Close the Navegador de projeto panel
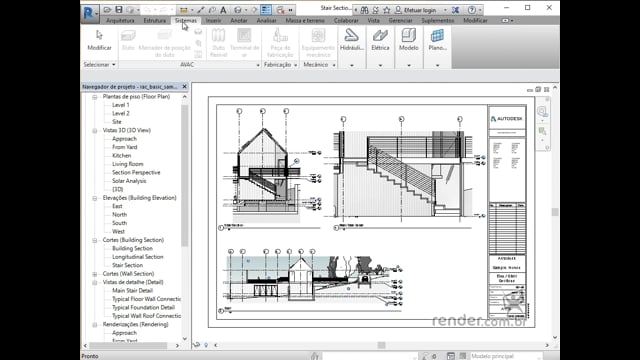The image size is (640, 360). 184,87
